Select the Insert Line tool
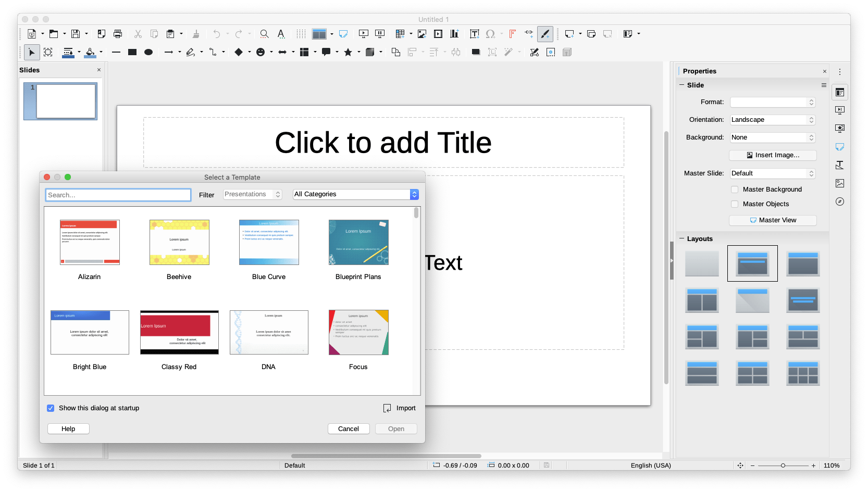The width and height of the screenshot is (868, 492). tap(116, 52)
